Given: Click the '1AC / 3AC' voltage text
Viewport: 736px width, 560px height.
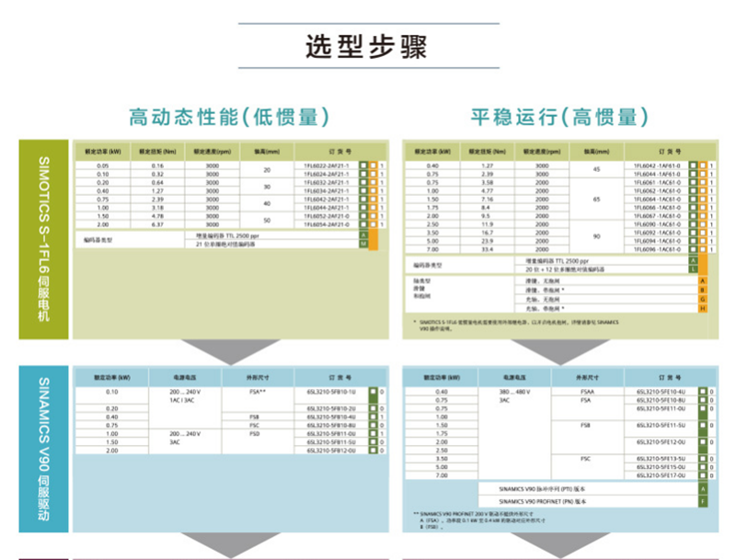Looking at the screenshot, I should 182,401.
